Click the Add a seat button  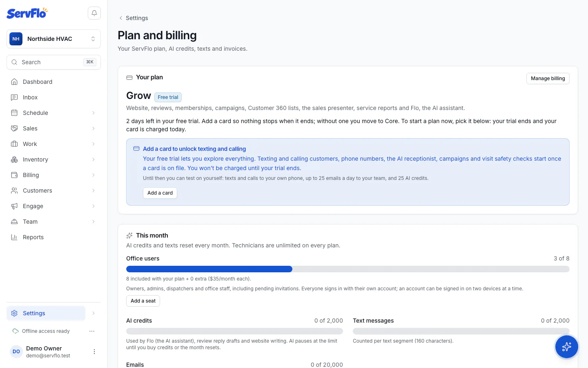[143, 301]
